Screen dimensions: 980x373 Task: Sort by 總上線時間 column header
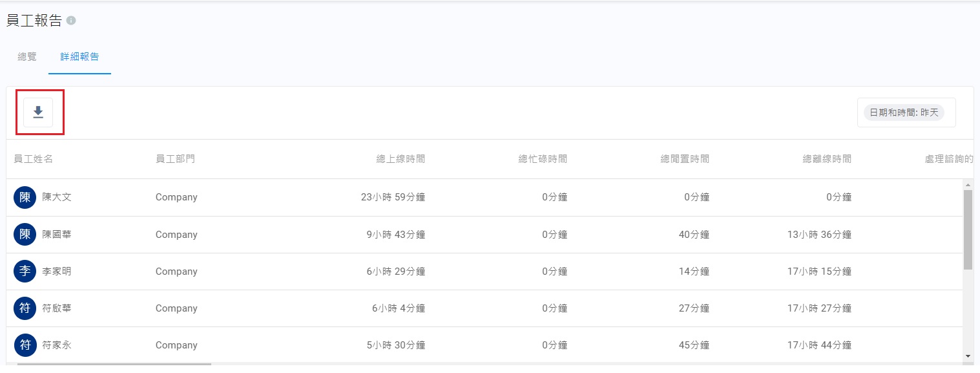[x=401, y=159]
